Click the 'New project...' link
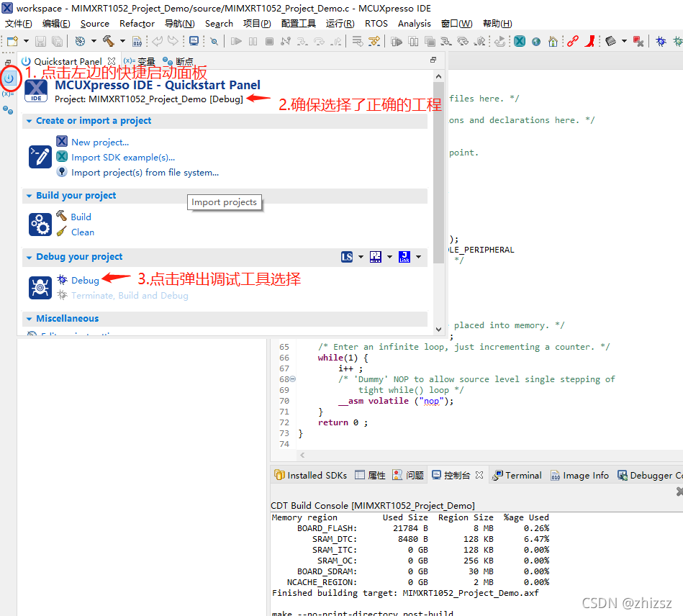The width and height of the screenshot is (683, 616). tap(100, 142)
